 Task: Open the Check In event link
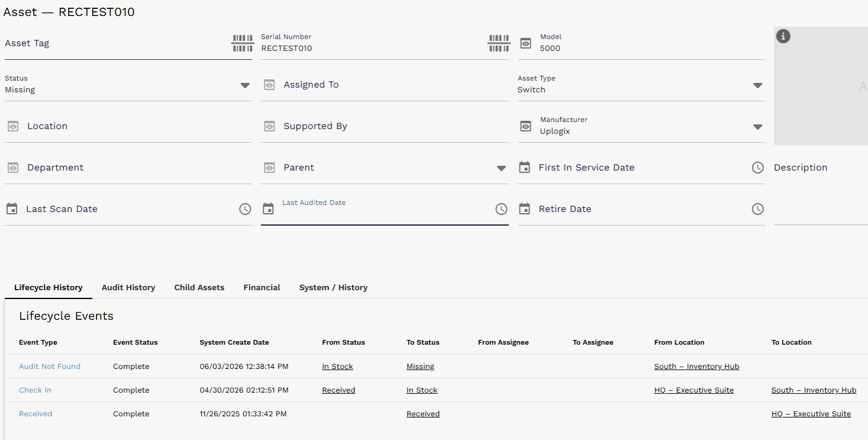point(35,390)
